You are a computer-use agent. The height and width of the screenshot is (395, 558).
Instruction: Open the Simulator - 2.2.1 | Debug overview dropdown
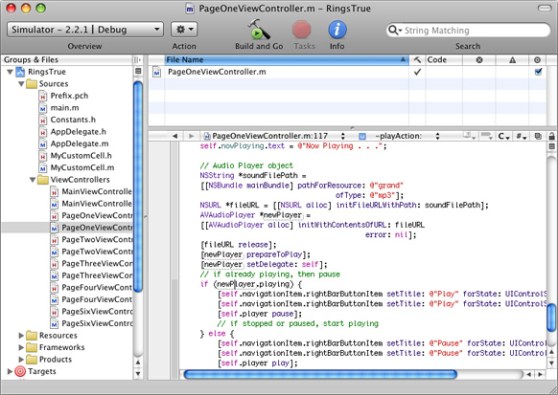pyautogui.click(x=85, y=30)
